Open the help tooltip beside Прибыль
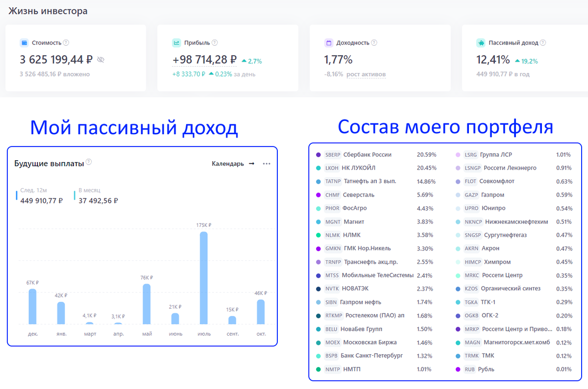 [215, 43]
